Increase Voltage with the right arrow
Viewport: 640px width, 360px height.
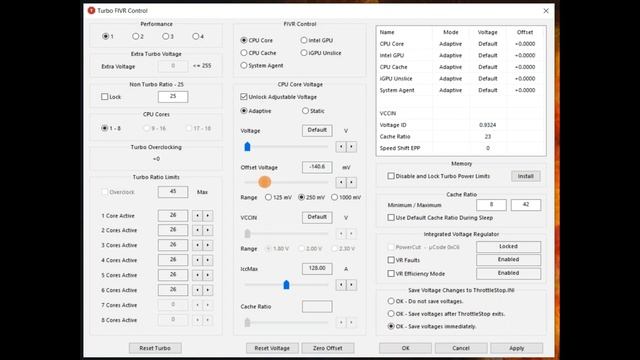point(351,147)
